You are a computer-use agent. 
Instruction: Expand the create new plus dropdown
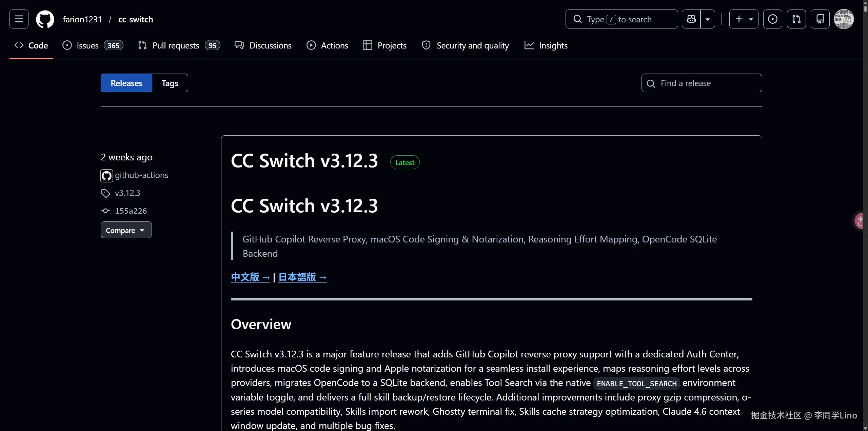pyautogui.click(x=744, y=19)
